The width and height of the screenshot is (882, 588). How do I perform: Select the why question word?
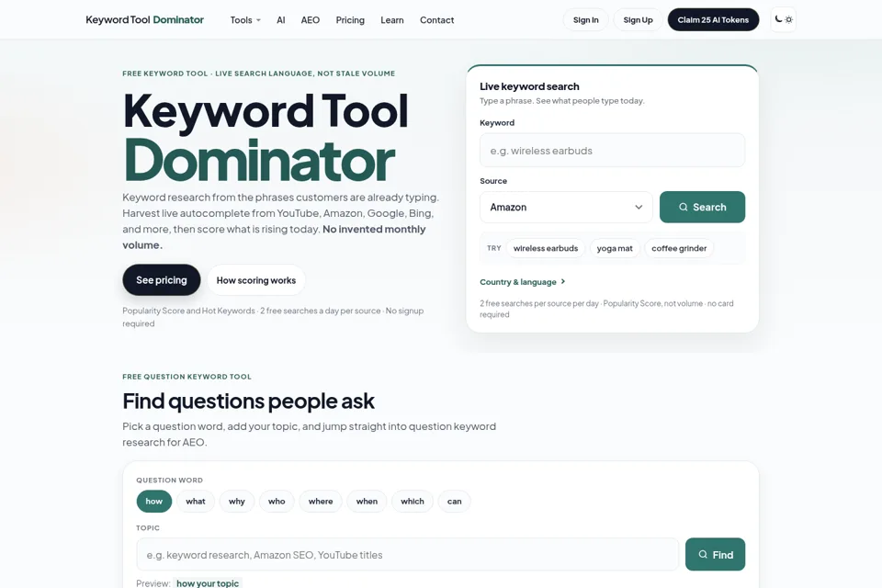point(237,502)
